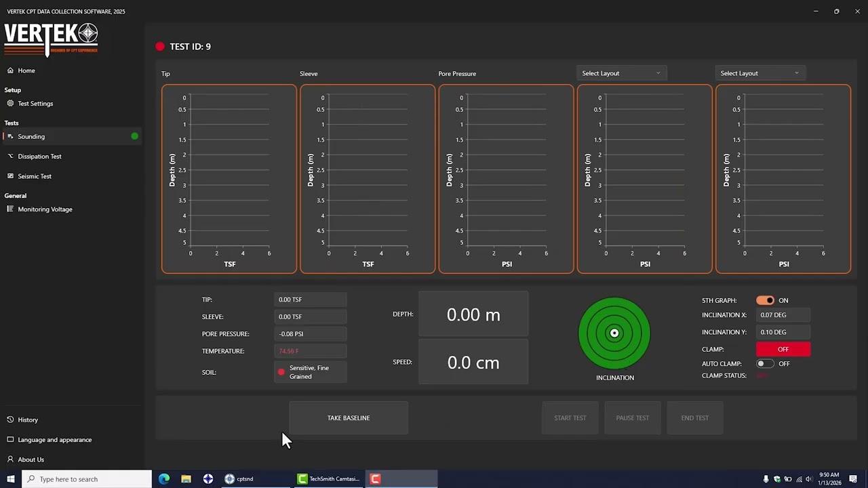Click the Start Test button
This screenshot has width=868, height=488.
click(570, 418)
